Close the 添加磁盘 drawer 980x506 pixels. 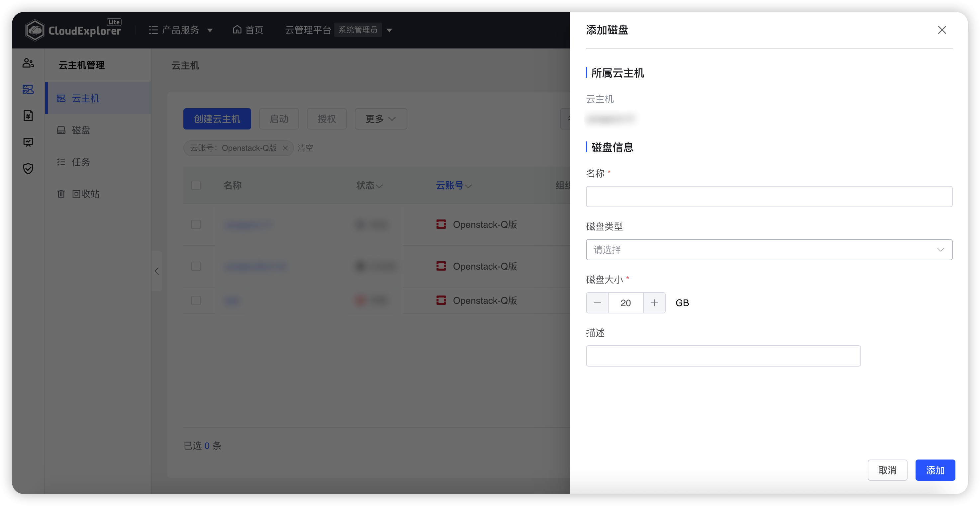[941, 30]
